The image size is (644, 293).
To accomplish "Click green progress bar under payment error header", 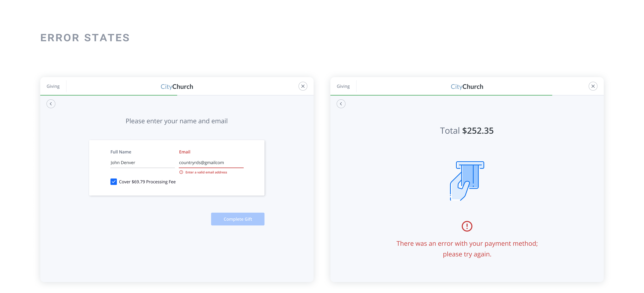I will tap(441, 95).
